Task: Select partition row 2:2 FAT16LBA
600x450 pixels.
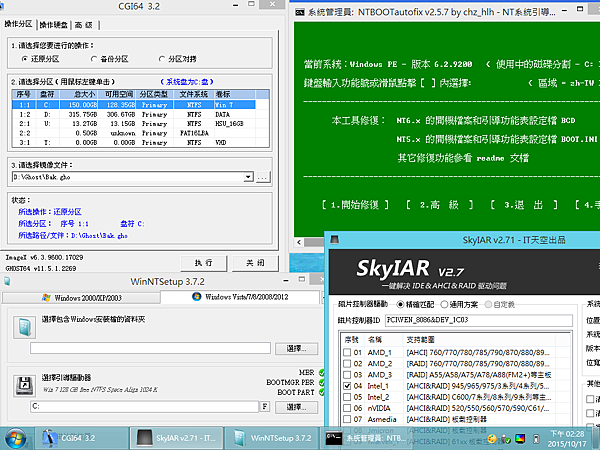Action: [x=134, y=133]
